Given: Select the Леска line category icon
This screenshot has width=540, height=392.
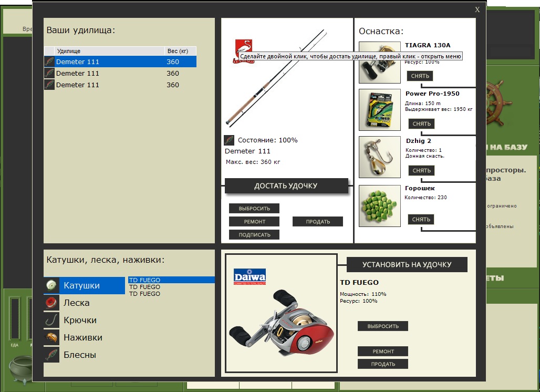Looking at the screenshot, I should (x=51, y=303).
